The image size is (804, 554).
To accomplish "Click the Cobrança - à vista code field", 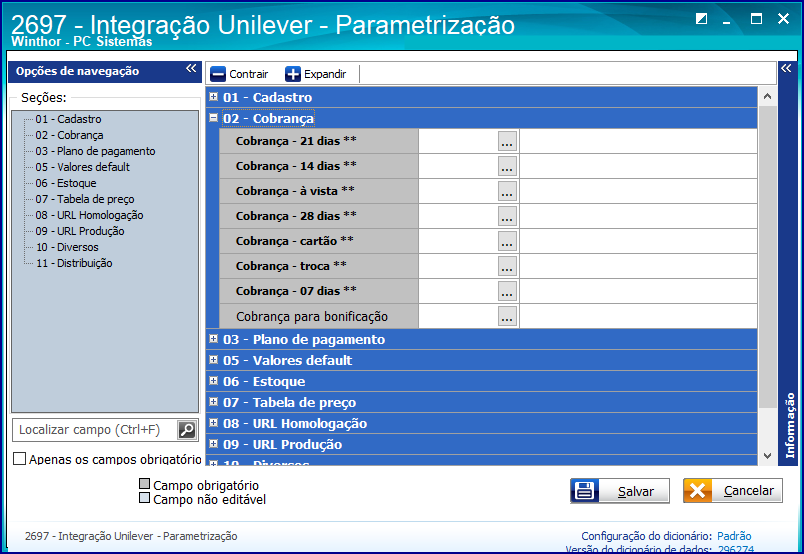I will tap(458, 191).
